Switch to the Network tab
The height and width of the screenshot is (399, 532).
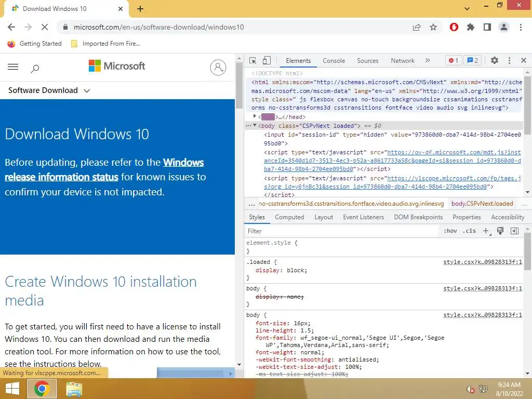(403, 61)
